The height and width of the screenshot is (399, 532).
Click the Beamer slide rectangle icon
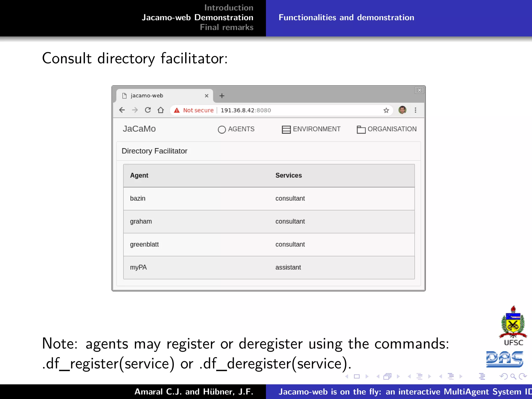coord(357,376)
